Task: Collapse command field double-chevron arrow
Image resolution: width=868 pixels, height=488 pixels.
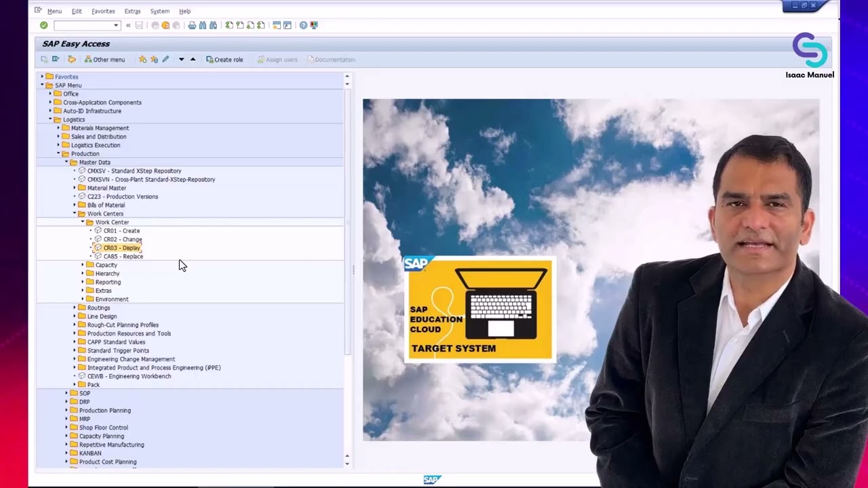Action: point(128,25)
